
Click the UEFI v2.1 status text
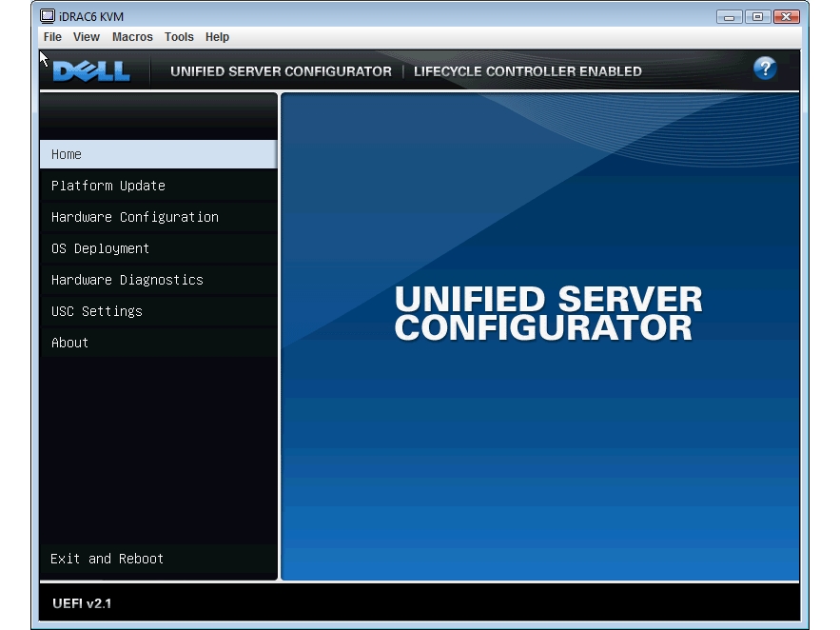(82, 603)
